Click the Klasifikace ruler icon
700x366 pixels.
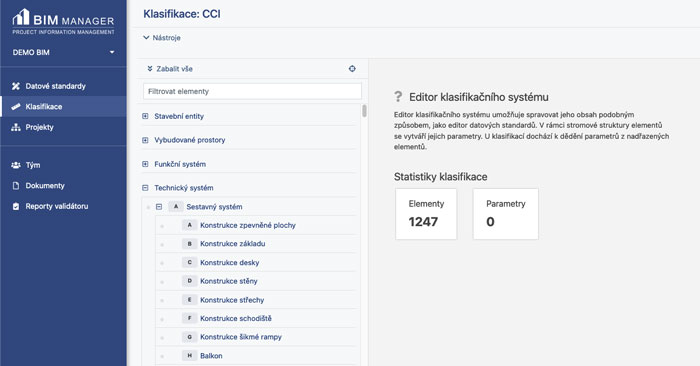pos(16,107)
